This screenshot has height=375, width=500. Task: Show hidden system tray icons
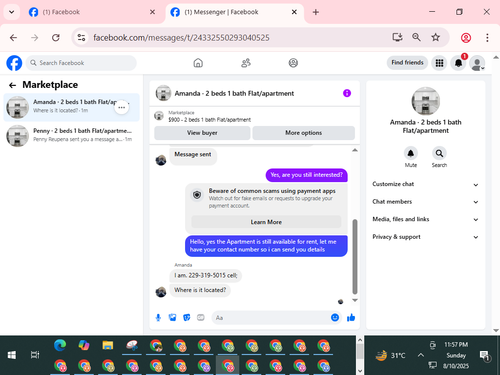(x=421, y=355)
